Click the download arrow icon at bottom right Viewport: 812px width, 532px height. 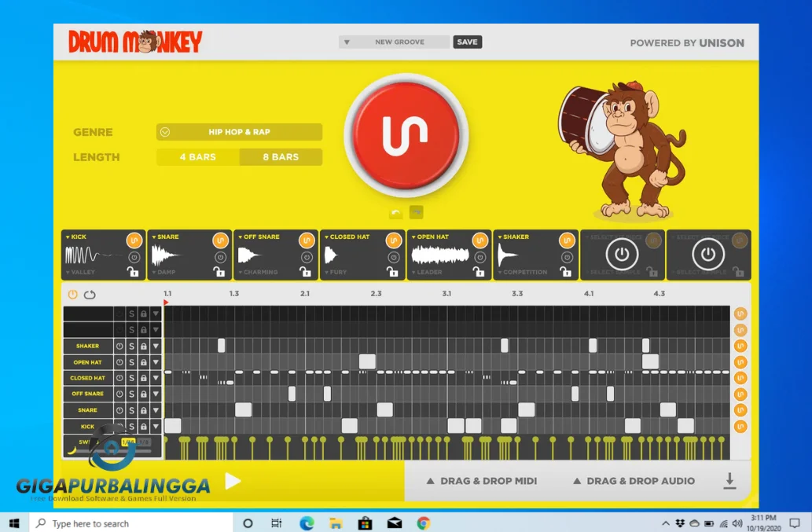click(729, 481)
